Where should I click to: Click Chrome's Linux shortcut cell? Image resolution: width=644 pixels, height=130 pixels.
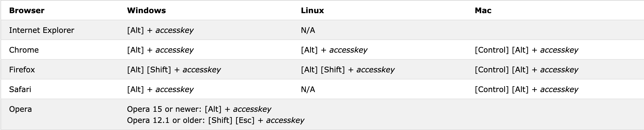tap(334, 50)
